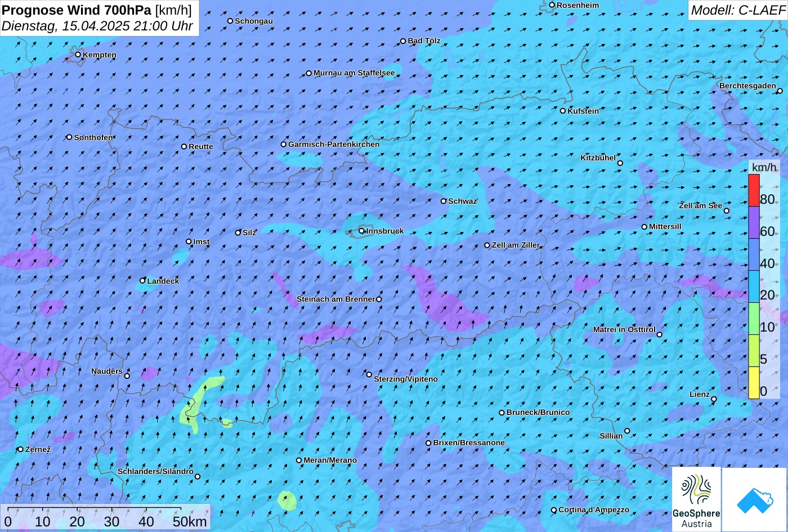Click the GeoSphere Austria logo
Image resolution: width=788 pixels, height=532 pixels.
696,499
